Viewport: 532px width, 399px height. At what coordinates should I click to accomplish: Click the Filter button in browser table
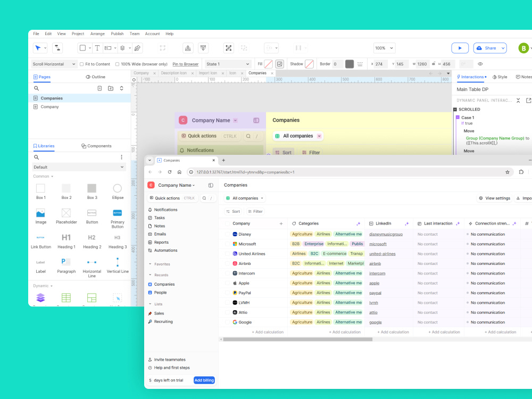click(255, 211)
